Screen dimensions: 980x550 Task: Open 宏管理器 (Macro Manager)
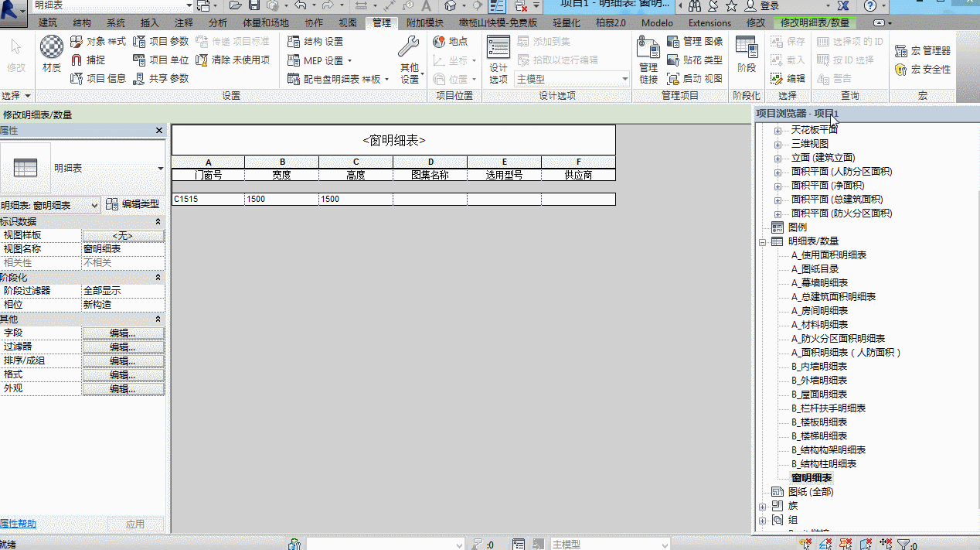(x=923, y=50)
